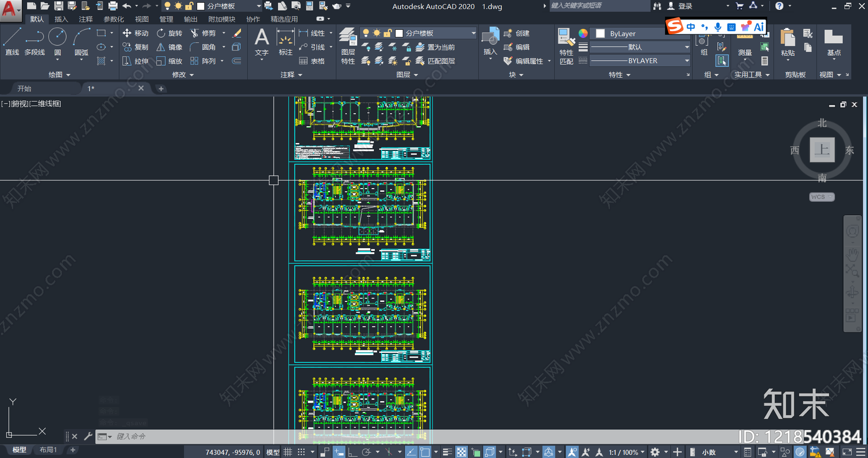Viewport: 868px width, 458px height.
Task: Open 图层特性 layer properties
Action: pyautogui.click(x=348, y=47)
